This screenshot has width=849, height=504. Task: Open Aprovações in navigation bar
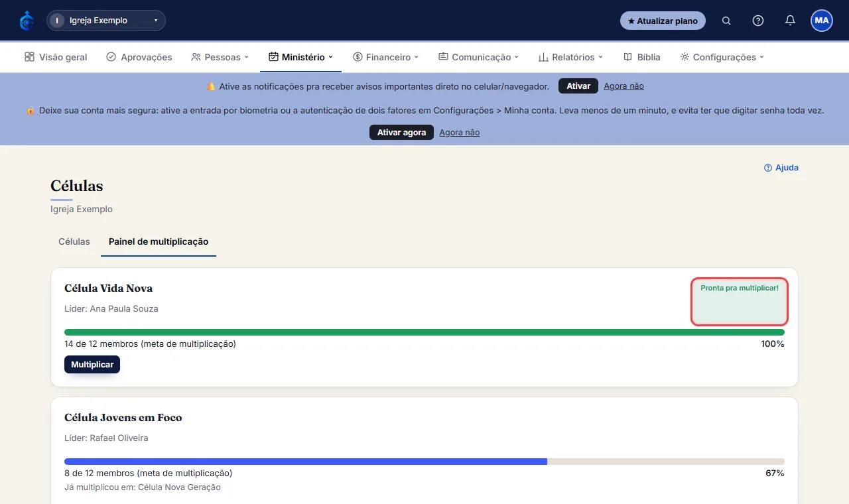click(139, 57)
